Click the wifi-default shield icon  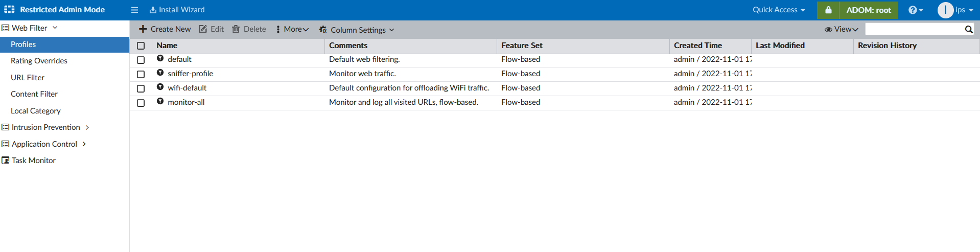[x=160, y=87]
